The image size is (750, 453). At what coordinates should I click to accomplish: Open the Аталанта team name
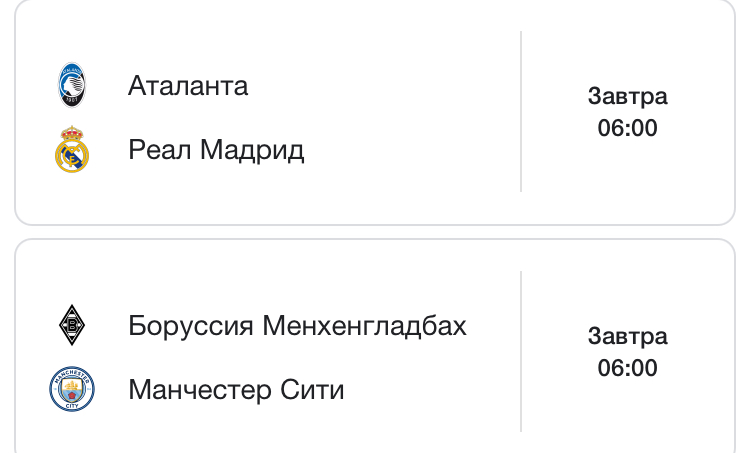[188, 86]
